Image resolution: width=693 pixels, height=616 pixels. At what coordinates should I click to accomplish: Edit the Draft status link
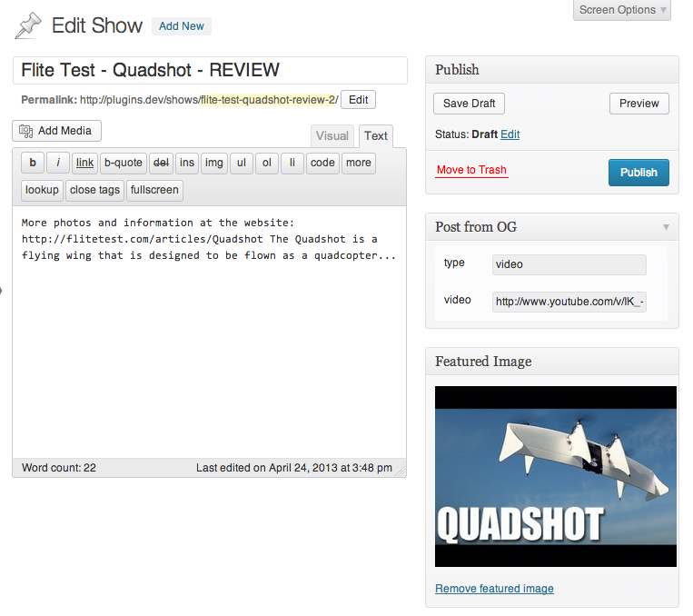[x=510, y=134]
